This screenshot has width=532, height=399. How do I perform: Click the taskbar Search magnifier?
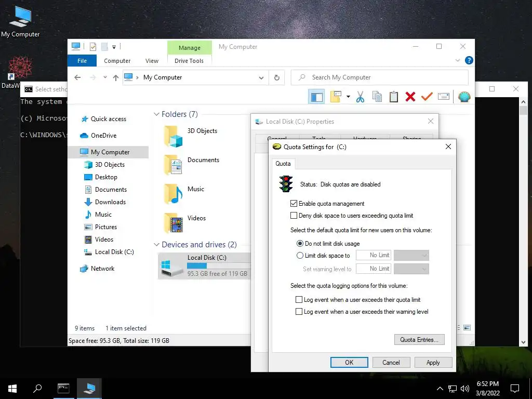tap(37, 388)
